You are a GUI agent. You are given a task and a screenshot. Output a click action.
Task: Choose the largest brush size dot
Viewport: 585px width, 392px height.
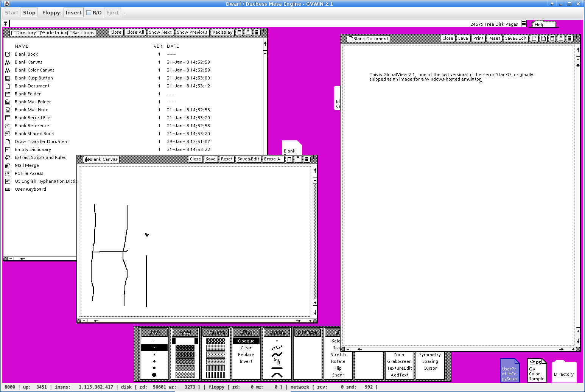coord(154,375)
